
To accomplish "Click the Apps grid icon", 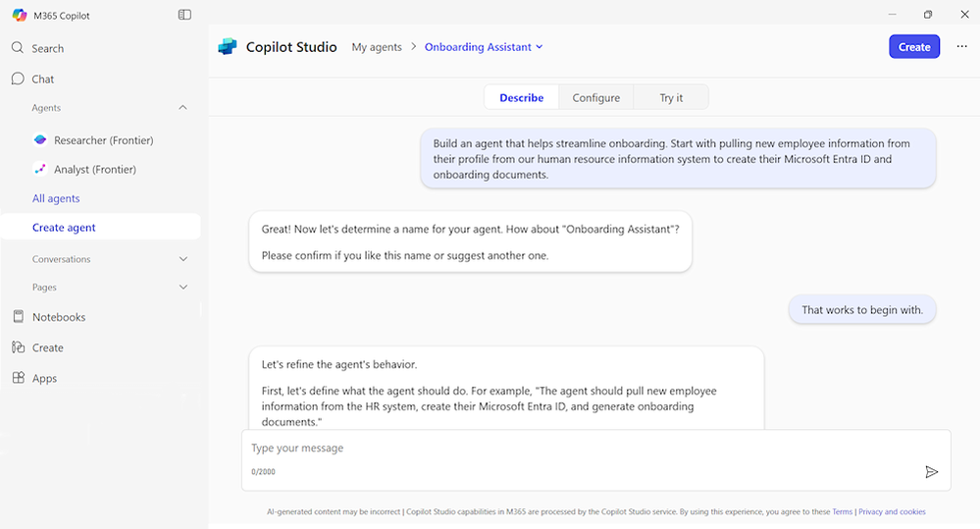I will (18, 378).
